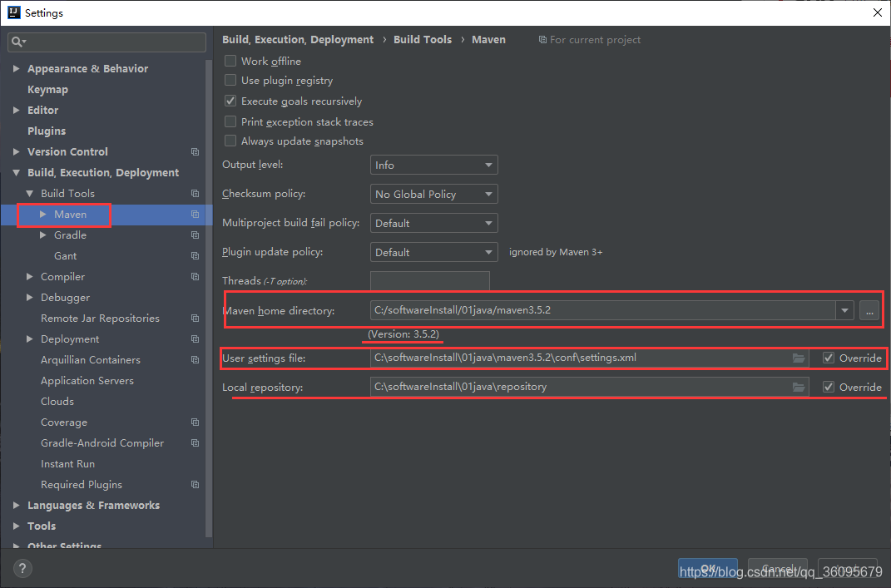Screen dimensions: 891x588
Task: Select Gant under Build Tools
Action: pyautogui.click(x=66, y=255)
